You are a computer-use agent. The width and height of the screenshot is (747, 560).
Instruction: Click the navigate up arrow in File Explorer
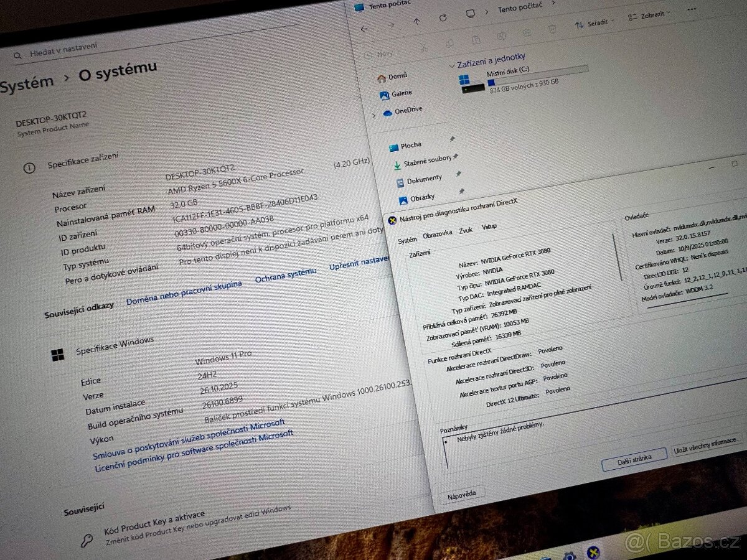pos(416,21)
